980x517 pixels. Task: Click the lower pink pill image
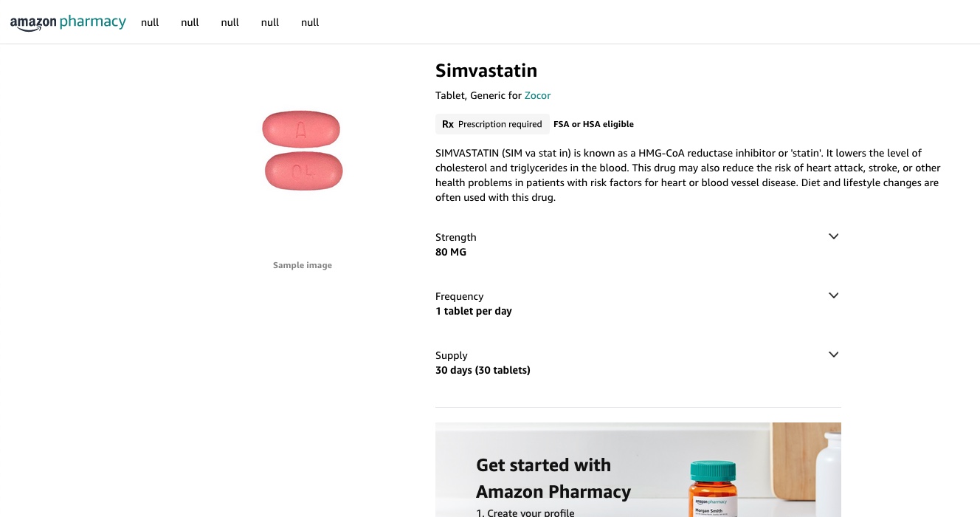(303, 171)
